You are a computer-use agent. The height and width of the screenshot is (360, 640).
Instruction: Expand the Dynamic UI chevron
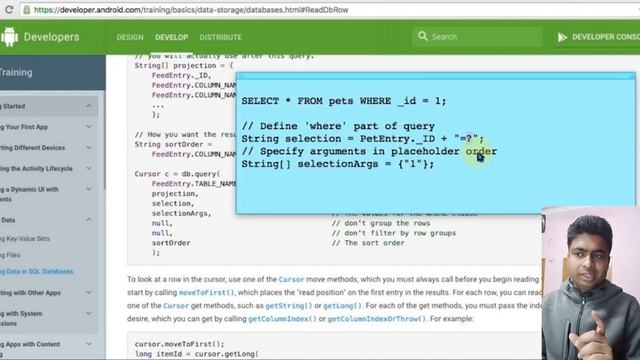89,189
